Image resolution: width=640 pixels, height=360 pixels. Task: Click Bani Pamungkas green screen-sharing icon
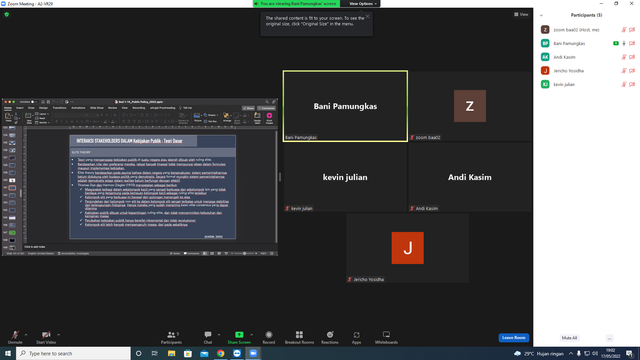tap(616, 43)
